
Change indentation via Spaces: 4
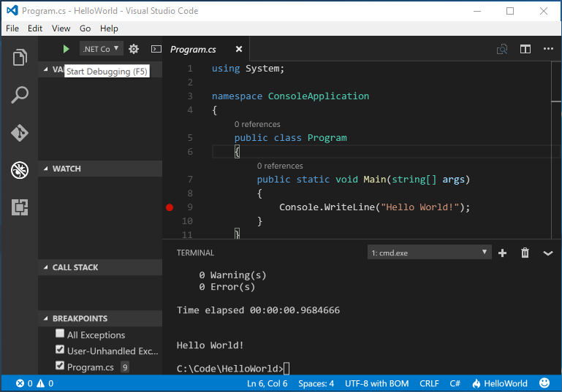pyautogui.click(x=316, y=383)
